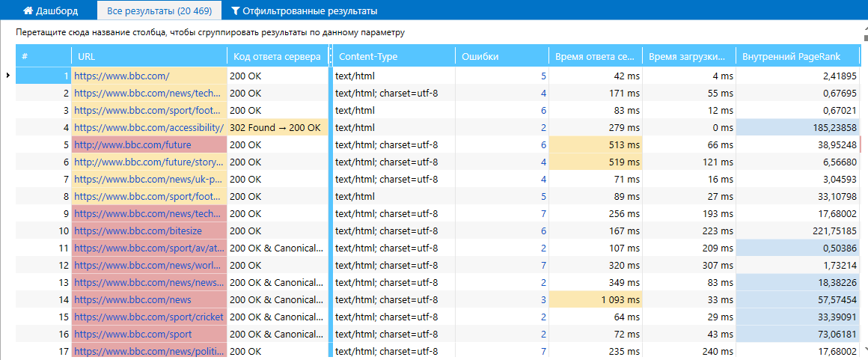Open the Дашборд tab

(x=50, y=10)
